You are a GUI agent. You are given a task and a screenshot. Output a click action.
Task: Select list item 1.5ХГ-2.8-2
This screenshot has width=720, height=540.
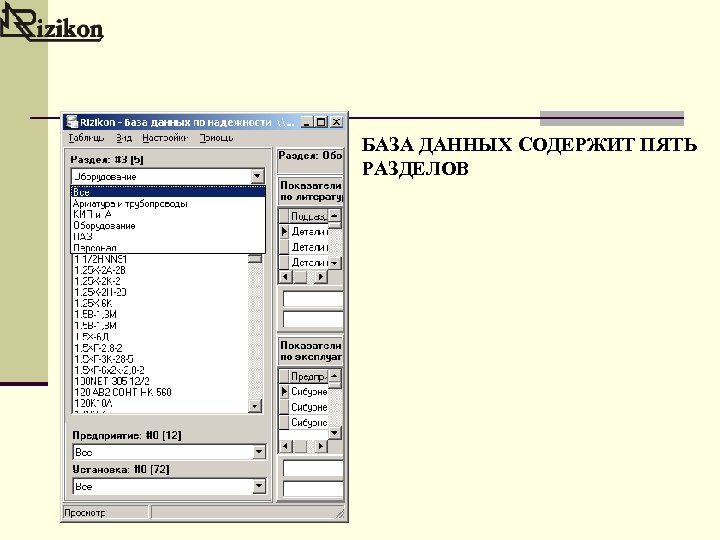(98, 348)
